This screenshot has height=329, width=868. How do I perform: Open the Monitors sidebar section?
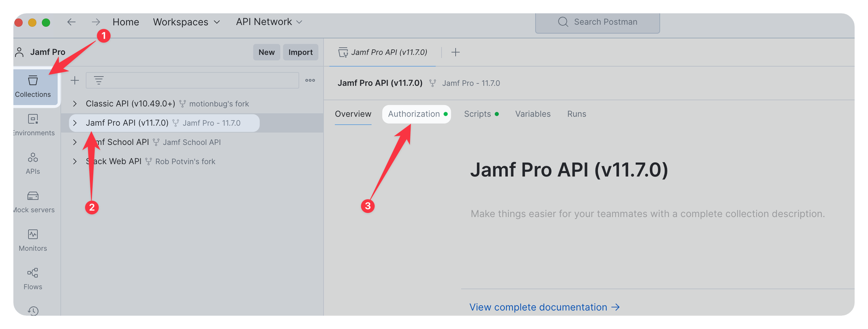33,240
